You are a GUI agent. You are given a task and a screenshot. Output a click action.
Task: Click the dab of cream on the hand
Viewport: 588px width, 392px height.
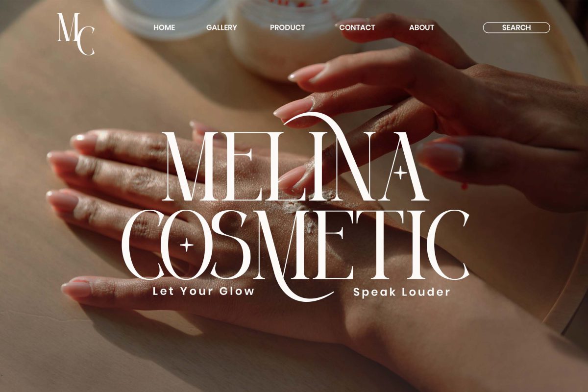pos(304,217)
